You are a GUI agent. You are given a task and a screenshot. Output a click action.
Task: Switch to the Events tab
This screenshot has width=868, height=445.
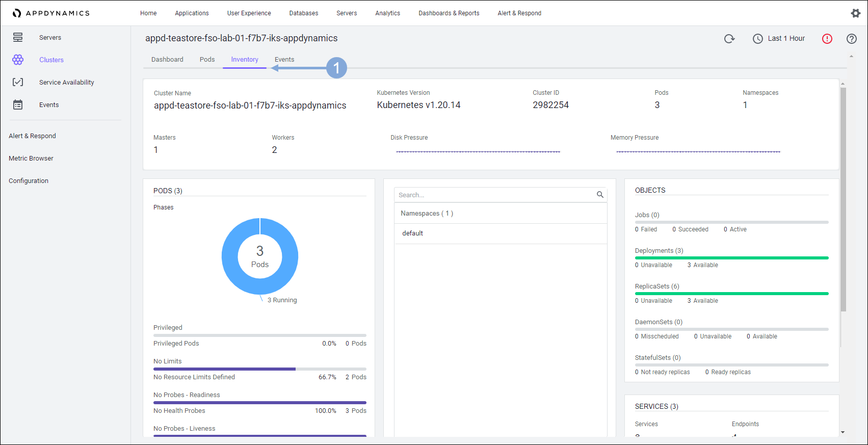[x=284, y=60]
